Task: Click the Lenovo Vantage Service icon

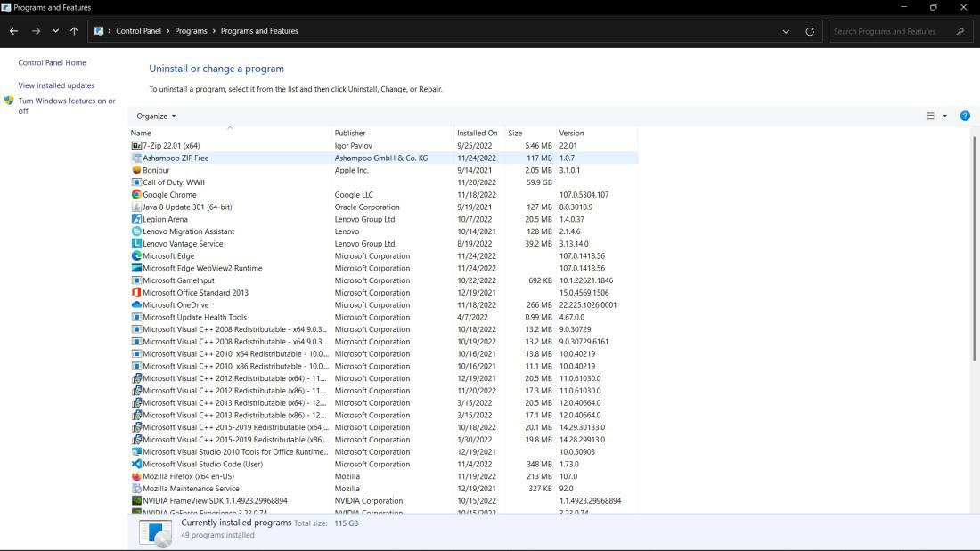Action: 136,244
